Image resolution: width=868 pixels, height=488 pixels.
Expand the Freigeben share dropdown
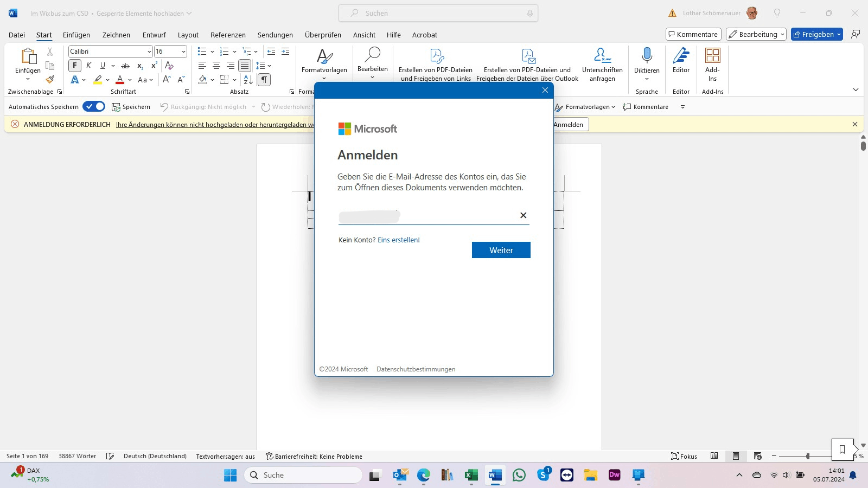click(x=839, y=35)
